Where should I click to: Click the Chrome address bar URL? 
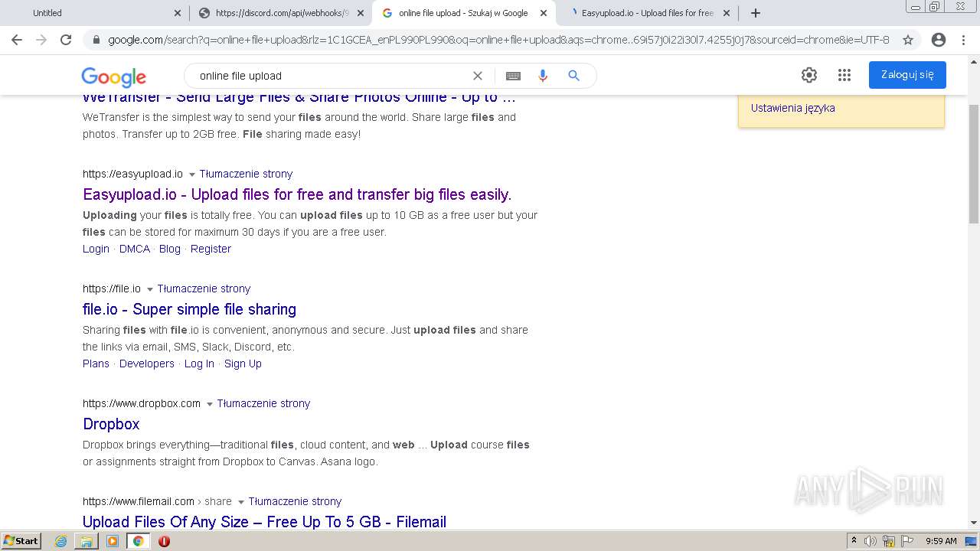498,40
